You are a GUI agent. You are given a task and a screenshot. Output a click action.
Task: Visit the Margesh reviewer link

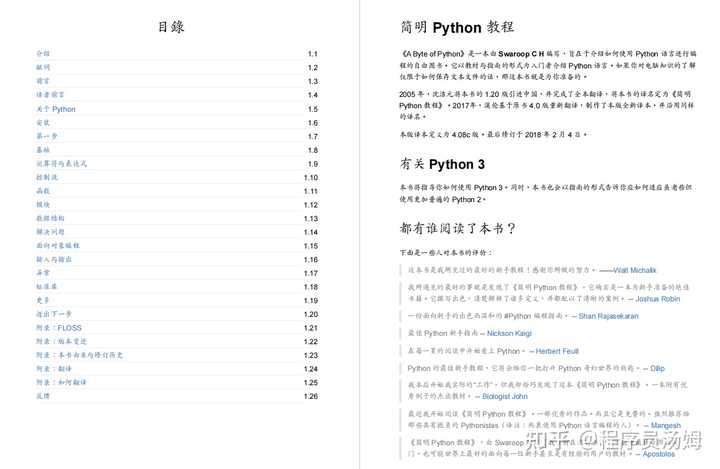tap(666, 425)
